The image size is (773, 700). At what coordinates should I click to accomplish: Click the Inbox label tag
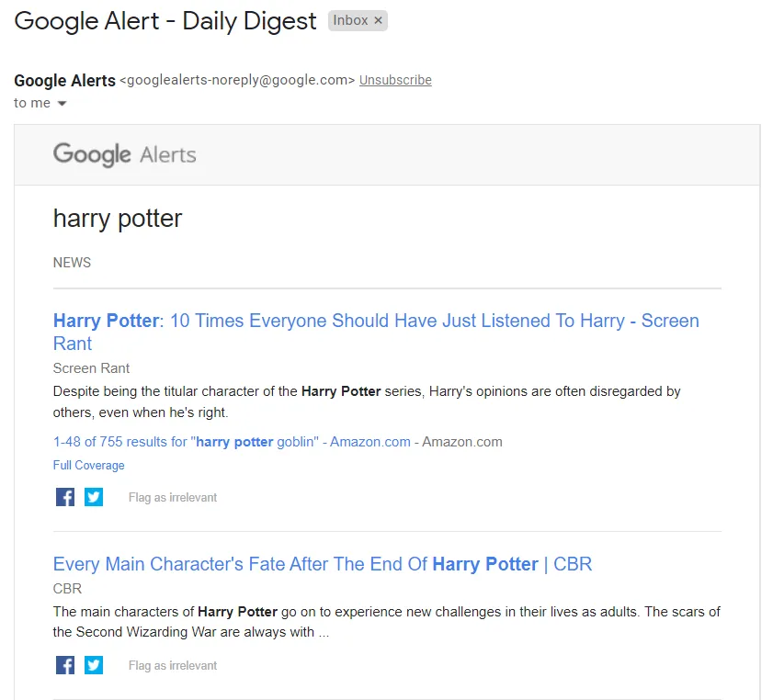point(352,20)
